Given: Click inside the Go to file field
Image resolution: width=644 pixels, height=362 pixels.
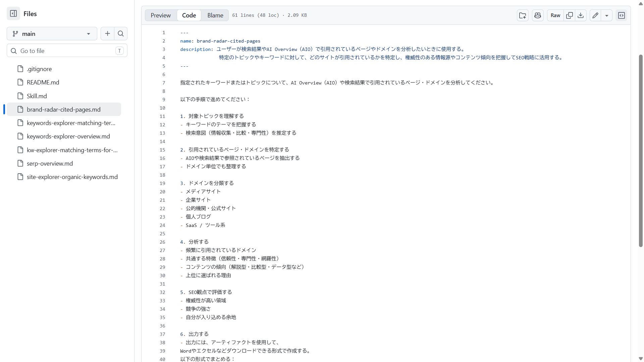Looking at the screenshot, I should pos(60,51).
